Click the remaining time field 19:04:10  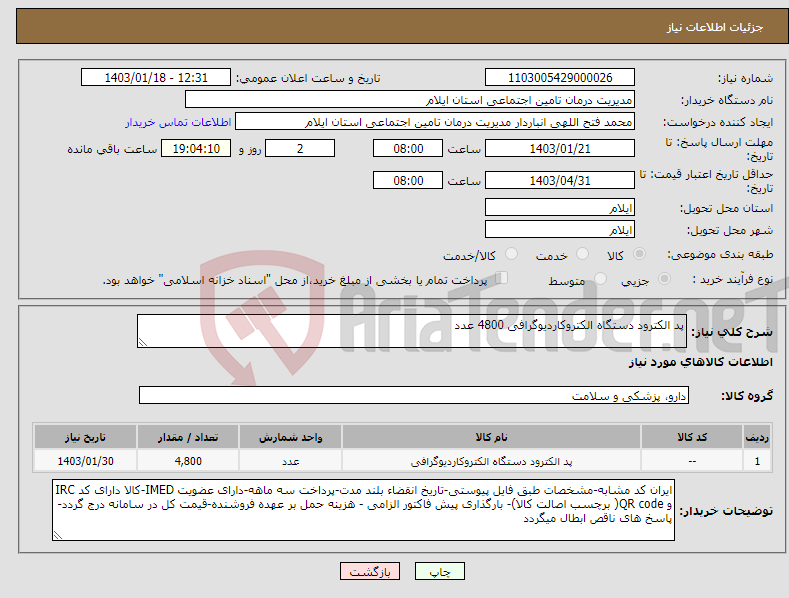pos(196,148)
